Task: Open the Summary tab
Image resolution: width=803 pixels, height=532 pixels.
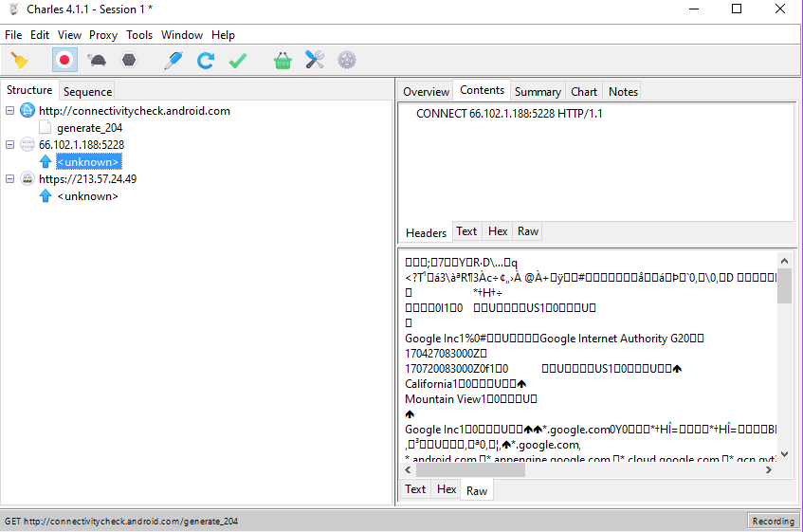Action: (538, 92)
